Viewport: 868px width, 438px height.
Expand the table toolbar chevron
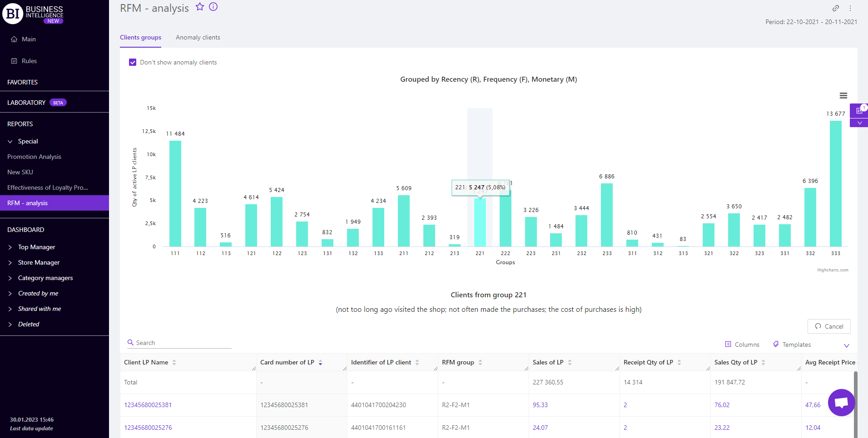pyautogui.click(x=846, y=345)
